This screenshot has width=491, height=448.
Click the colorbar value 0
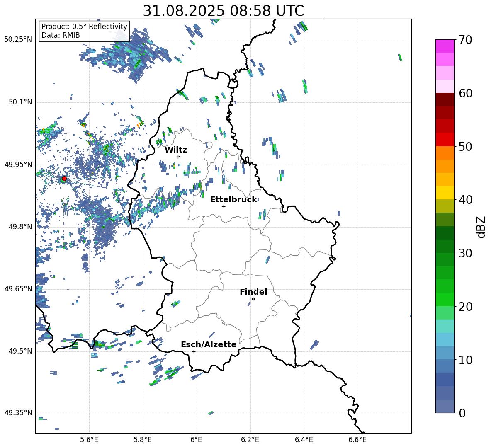pyautogui.click(x=462, y=413)
